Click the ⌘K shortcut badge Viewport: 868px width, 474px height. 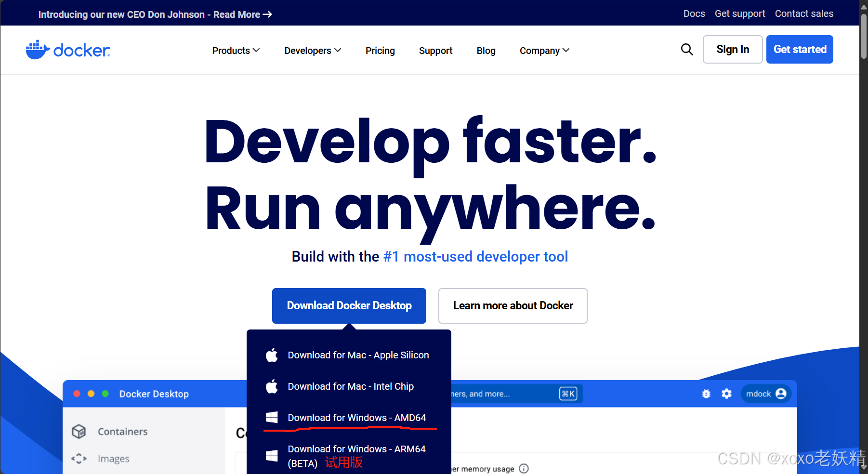click(568, 394)
